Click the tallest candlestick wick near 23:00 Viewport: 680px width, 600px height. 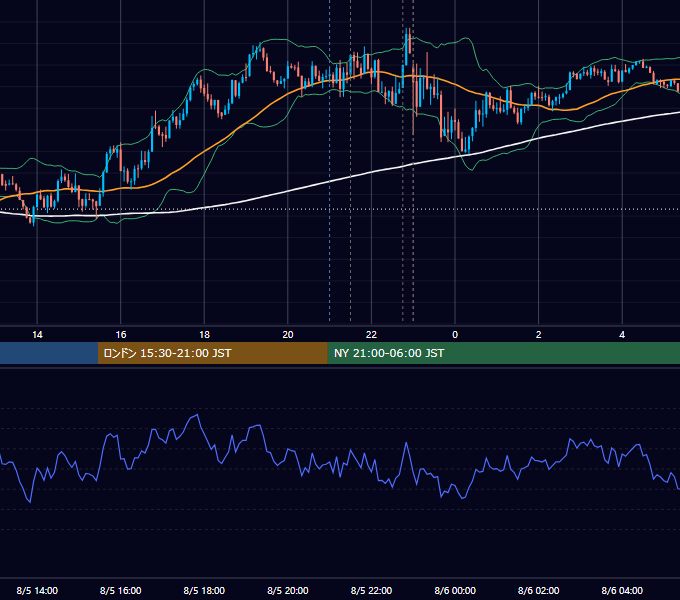413,98
